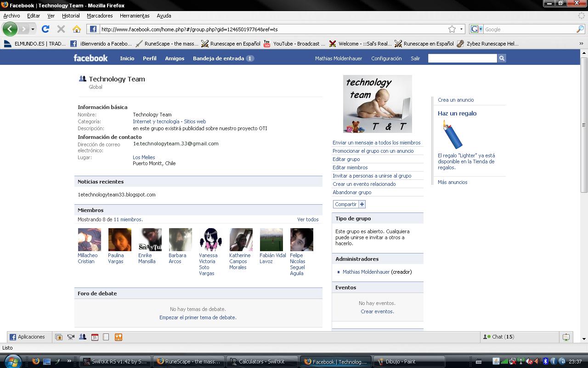Open the Photos application icon in bottom bar
588x368 pixels.
click(59, 337)
